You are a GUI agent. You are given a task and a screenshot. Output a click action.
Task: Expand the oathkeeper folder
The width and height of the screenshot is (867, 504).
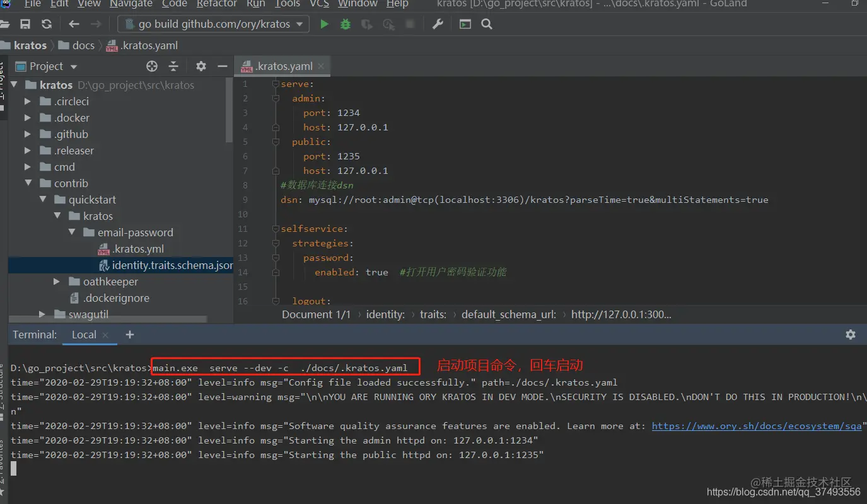coord(57,282)
